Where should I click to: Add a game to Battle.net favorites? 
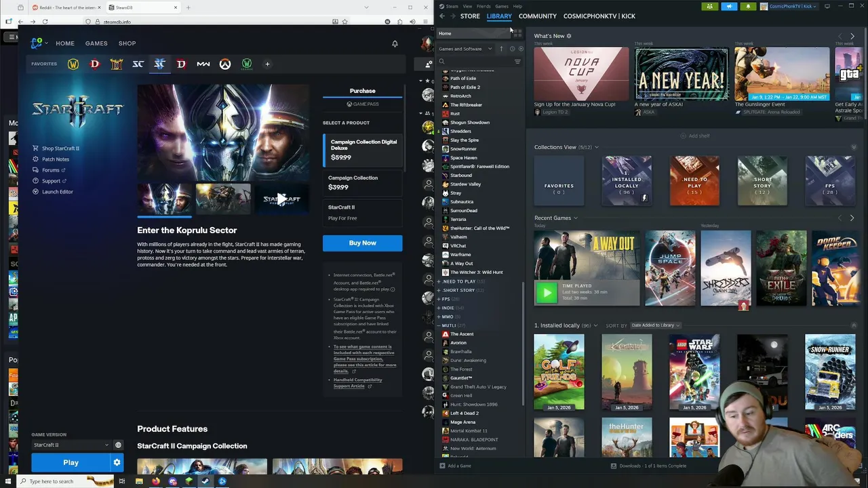coord(267,64)
